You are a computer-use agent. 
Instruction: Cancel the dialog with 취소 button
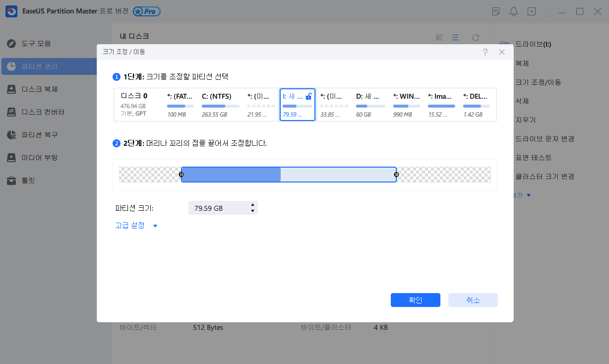click(473, 300)
